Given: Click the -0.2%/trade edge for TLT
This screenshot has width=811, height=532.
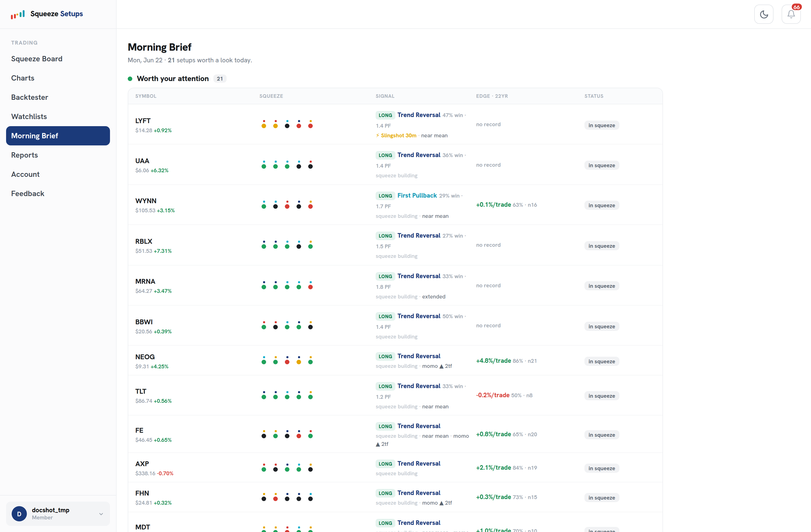Looking at the screenshot, I should click(x=493, y=395).
